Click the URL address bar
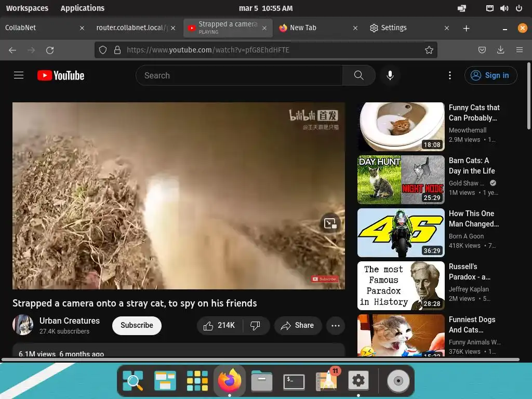The width and height of the screenshot is (532, 399). (x=265, y=50)
